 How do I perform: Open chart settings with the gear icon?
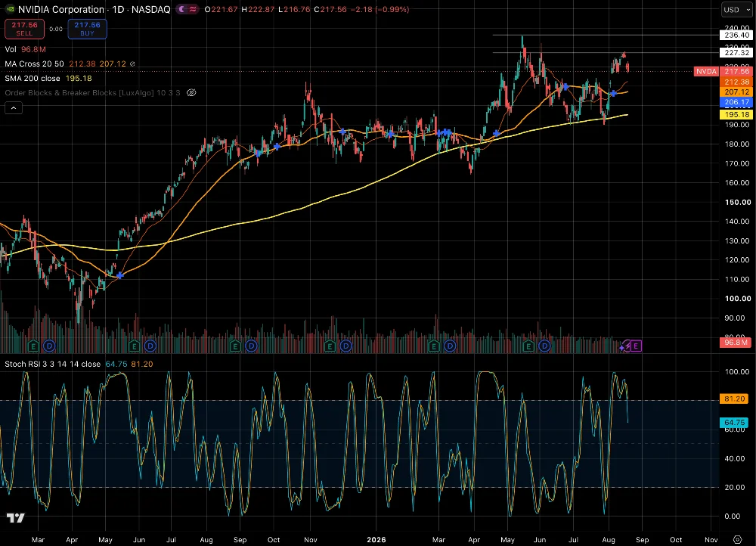click(737, 539)
